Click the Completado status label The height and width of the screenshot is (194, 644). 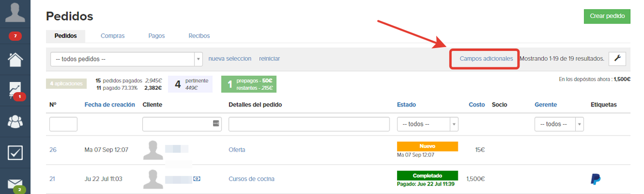[x=427, y=175]
